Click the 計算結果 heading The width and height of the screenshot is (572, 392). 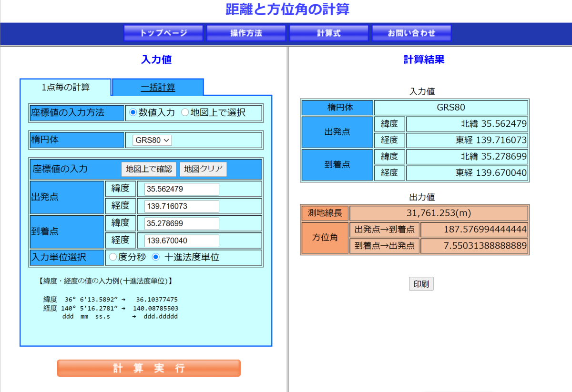(x=424, y=60)
